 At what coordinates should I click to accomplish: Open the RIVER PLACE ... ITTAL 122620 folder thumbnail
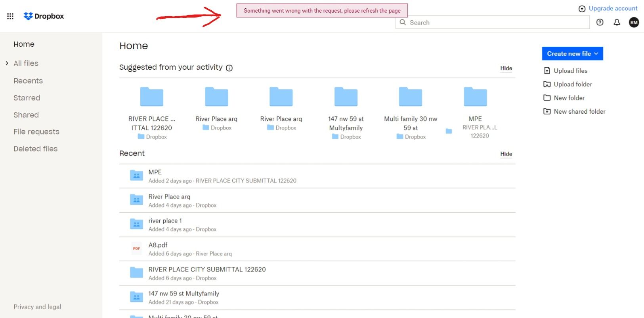(x=152, y=97)
